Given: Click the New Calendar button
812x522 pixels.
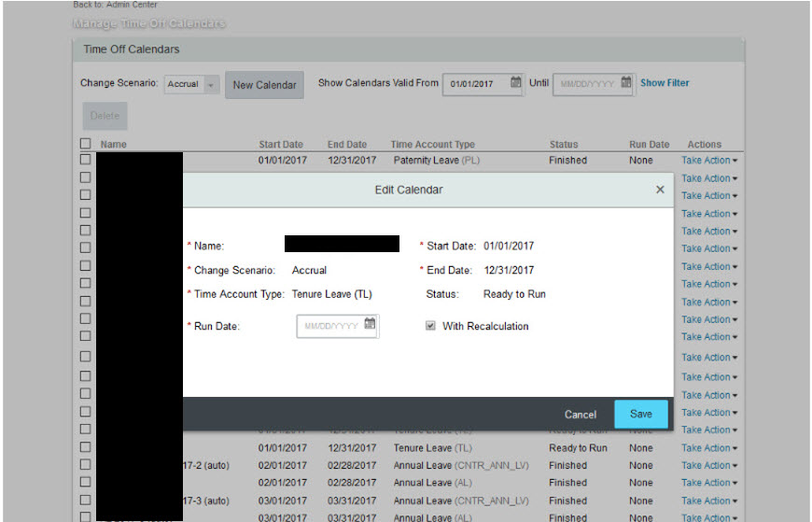Looking at the screenshot, I should (x=264, y=85).
